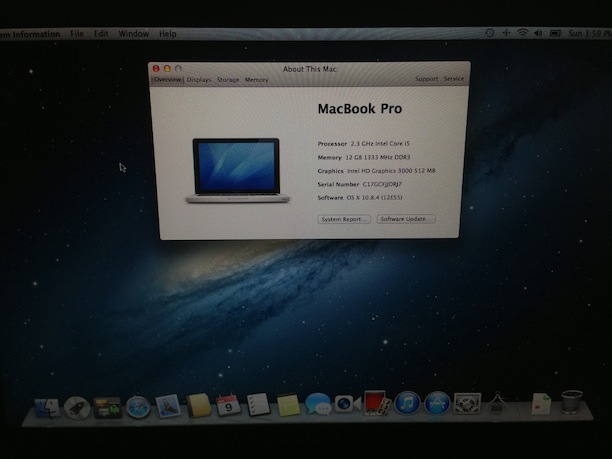Open the Support link

click(x=426, y=79)
